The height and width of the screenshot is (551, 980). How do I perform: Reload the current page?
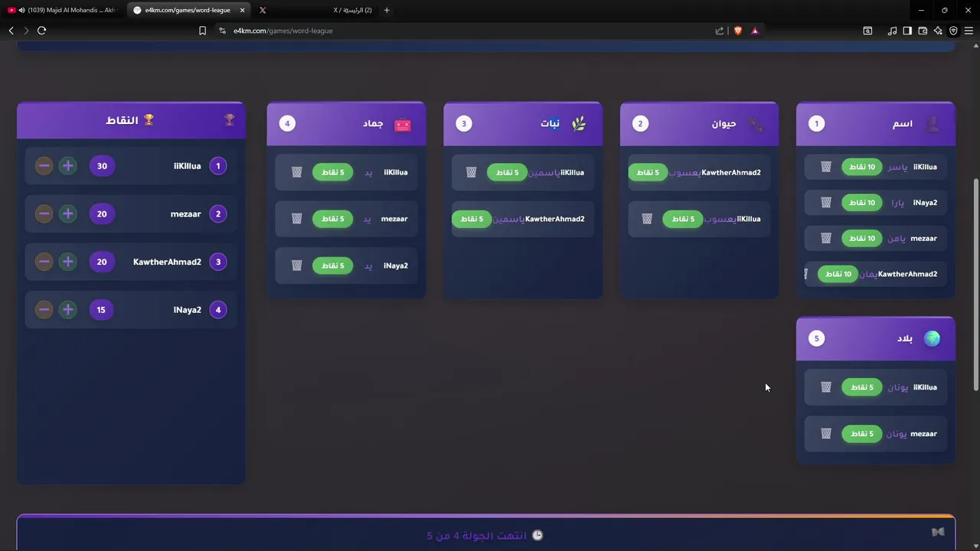click(41, 31)
